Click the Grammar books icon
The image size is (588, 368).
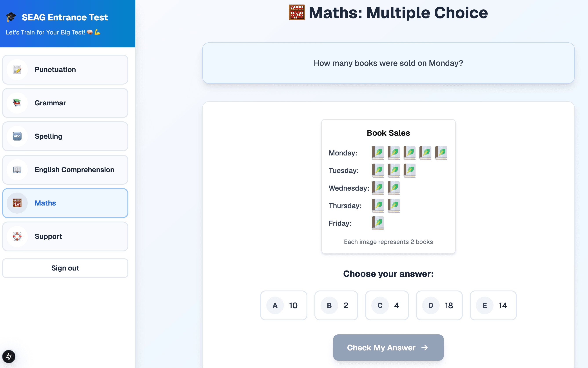coord(17,103)
